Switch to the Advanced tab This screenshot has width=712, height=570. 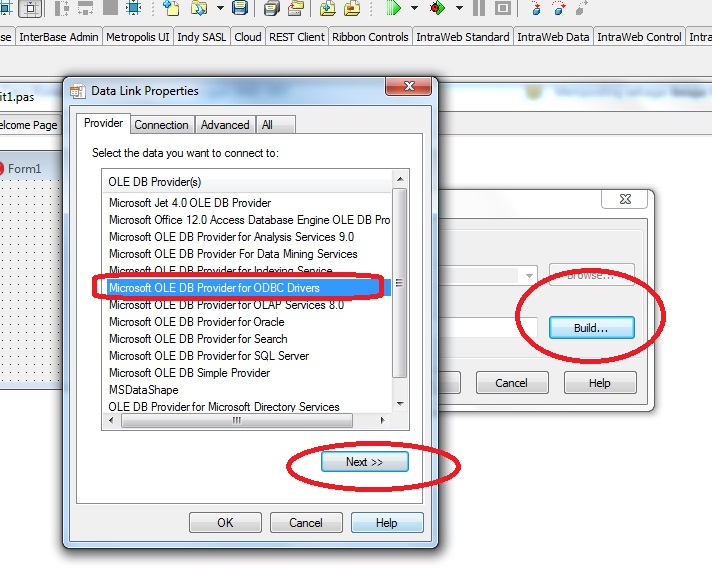click(x=225, y=125)
